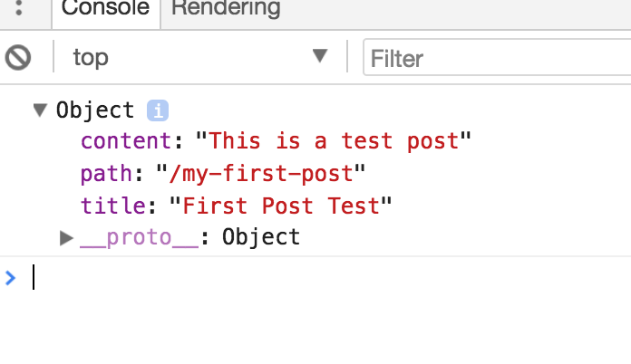Switch to the Rendering tab
Screen dimensions: 631x364
coord(226,9)
